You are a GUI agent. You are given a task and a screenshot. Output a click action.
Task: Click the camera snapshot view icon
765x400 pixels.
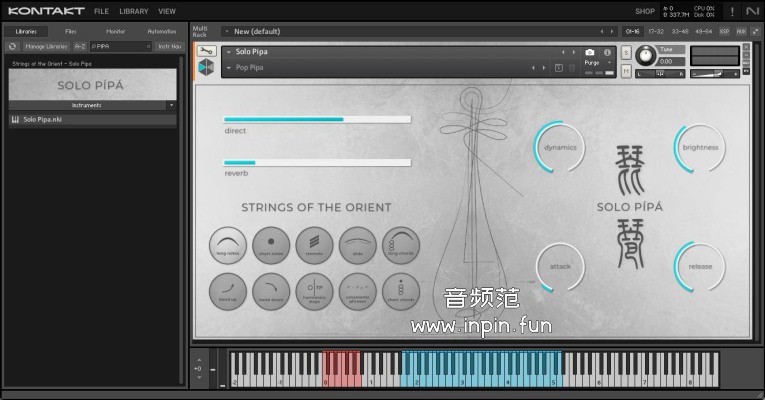click(x=590, y=52)
